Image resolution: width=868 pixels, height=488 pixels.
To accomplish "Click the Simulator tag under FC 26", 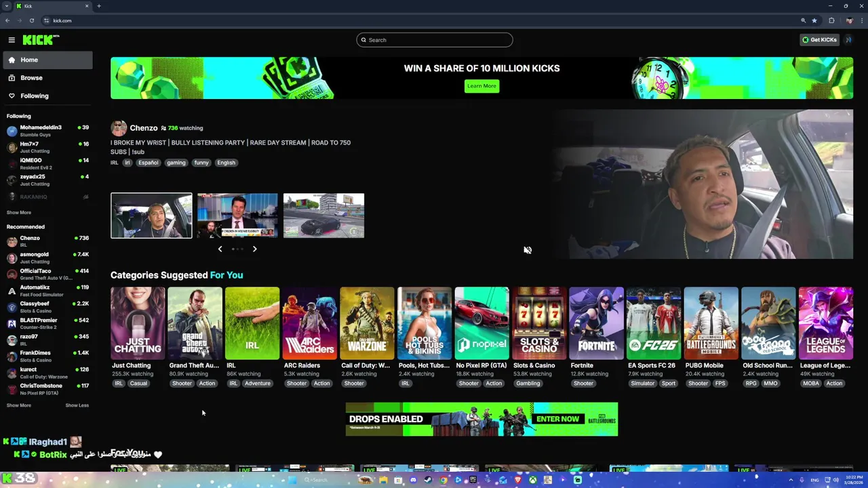I will click(642, 384).
